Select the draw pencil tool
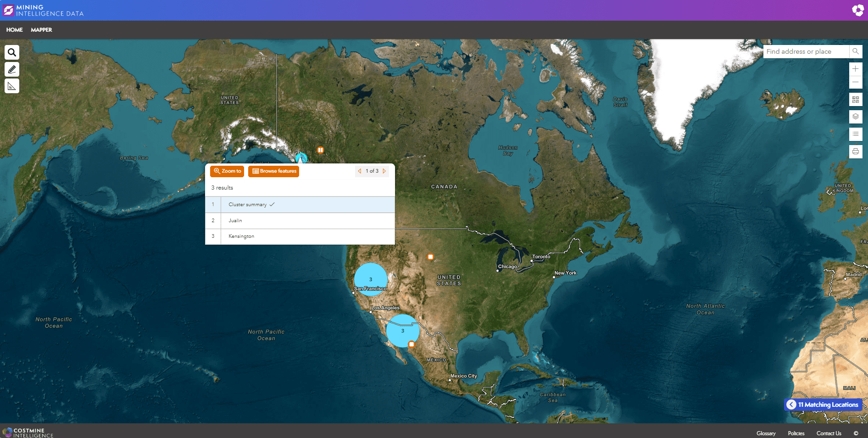Image resolution: width=868 pixels, height=438 pixels. pyautogui.click(x=12, y=69)
